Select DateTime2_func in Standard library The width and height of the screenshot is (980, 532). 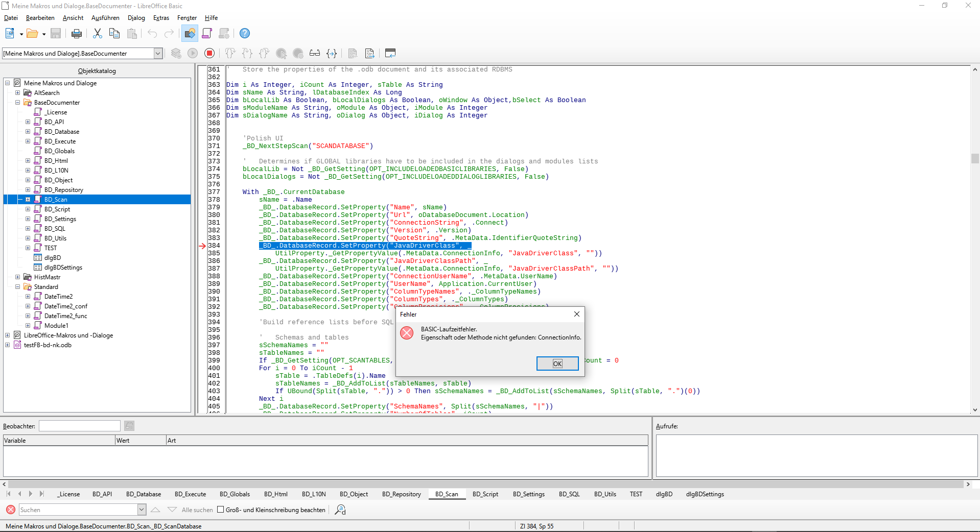(x=66, y=316)
